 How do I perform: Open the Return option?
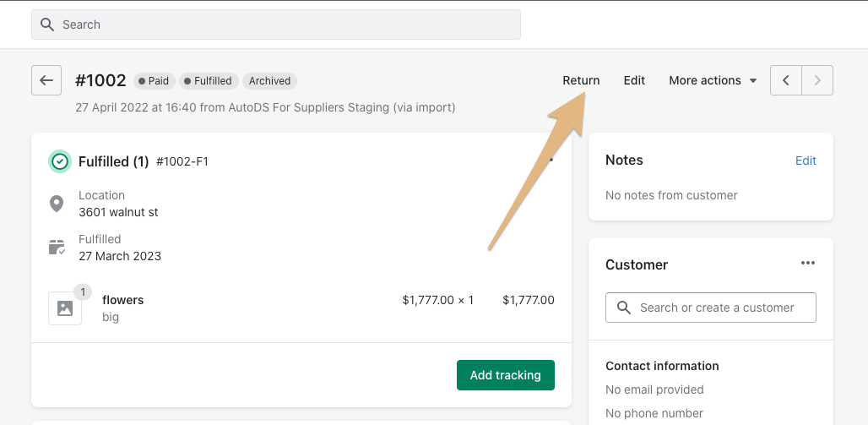tap(581, 80)
